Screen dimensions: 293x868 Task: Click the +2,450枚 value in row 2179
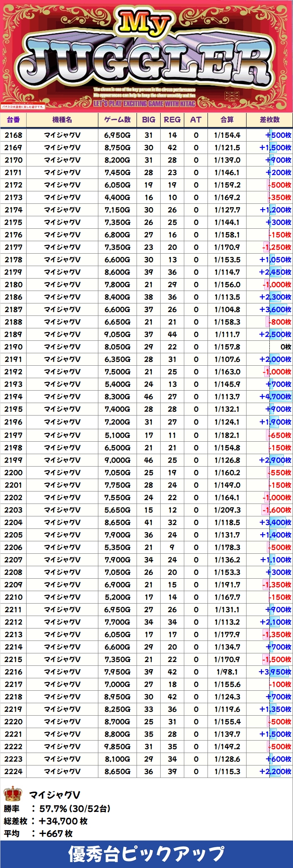[276, 272]
